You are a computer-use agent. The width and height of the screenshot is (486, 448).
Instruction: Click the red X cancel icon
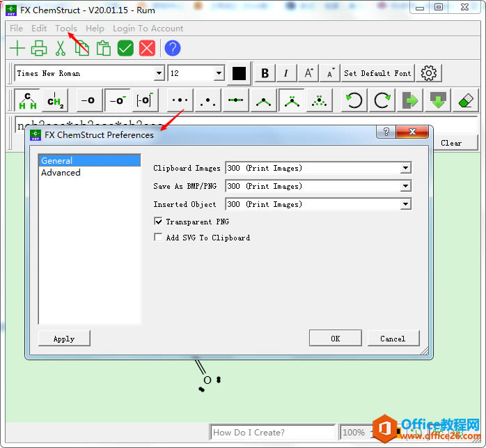(x=147, y=48)
